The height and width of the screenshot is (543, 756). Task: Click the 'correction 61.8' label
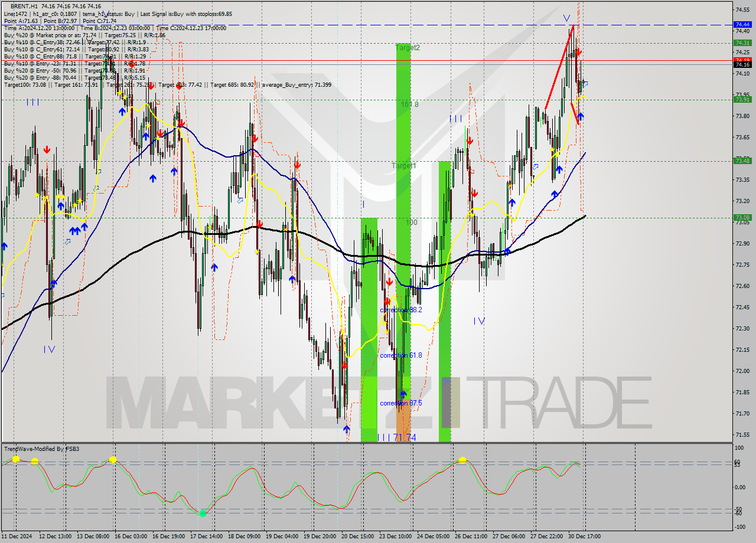(401, 355)
